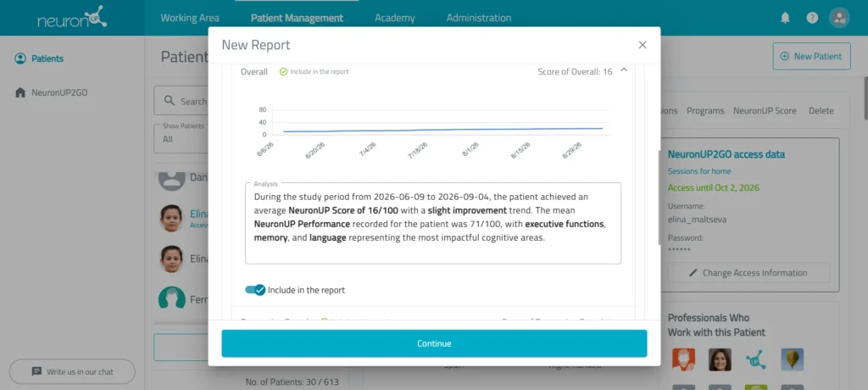Edit the Analysis text box
868x390 pixels.
(x=433, y=223)
